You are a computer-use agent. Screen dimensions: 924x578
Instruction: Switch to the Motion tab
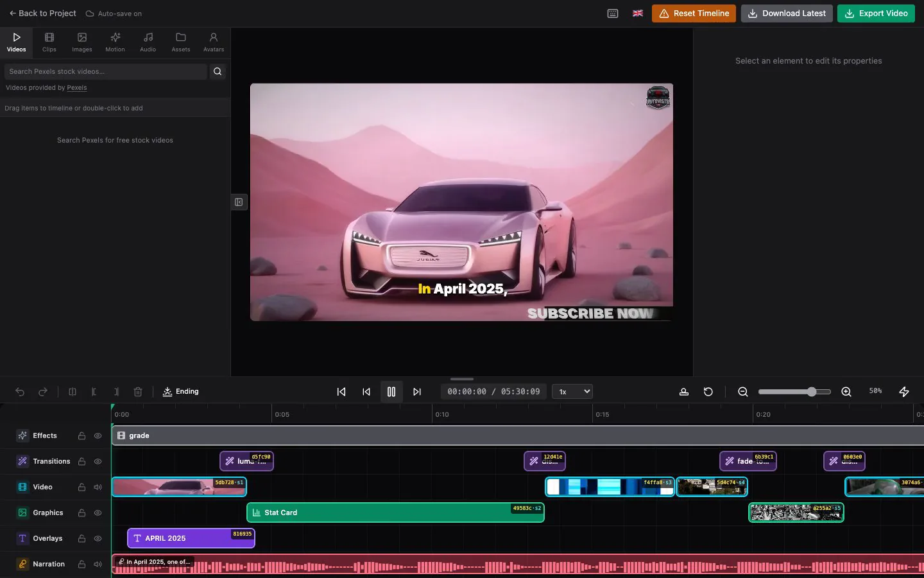(116, 42)
